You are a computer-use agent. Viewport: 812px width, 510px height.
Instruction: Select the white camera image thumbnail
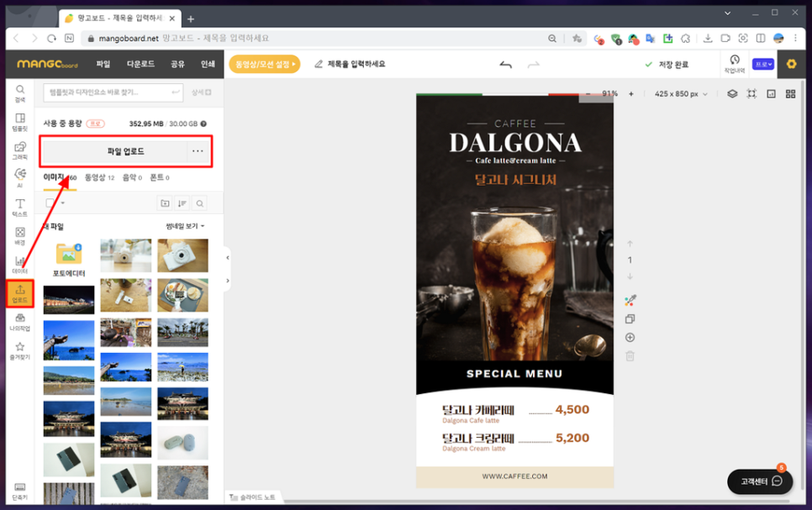point(182,255)
